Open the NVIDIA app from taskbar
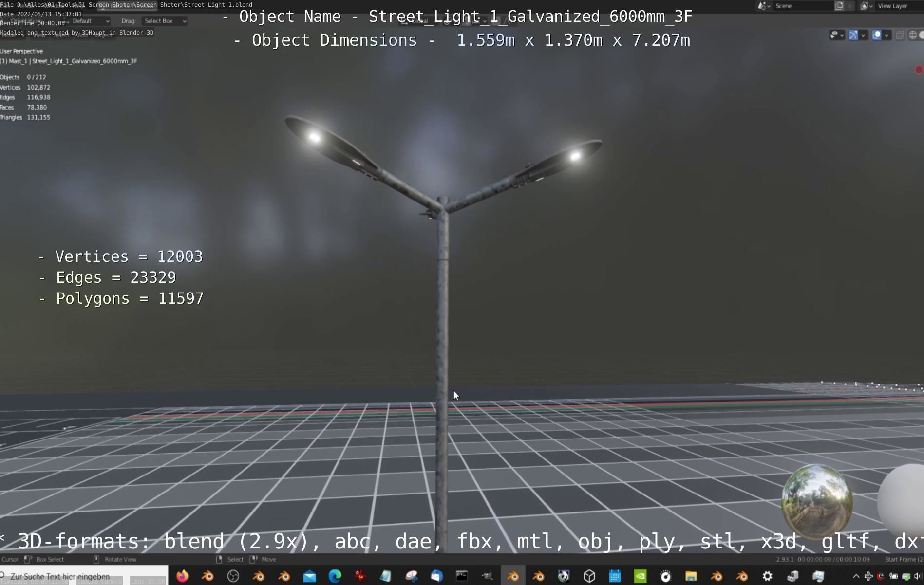 click(640, 576)
